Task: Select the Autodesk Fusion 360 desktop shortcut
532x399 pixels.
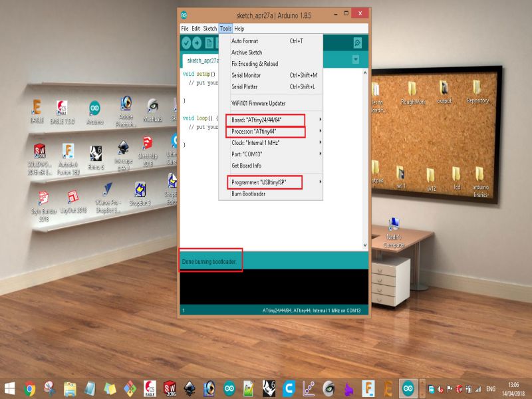Action: click(68, 159)
